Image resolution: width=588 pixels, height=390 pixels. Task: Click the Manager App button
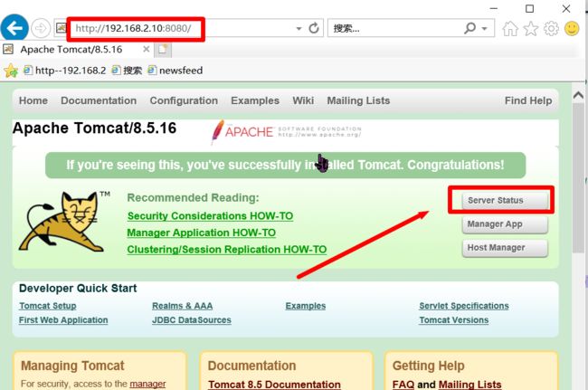pyautogui.click(x=505, y=224)
